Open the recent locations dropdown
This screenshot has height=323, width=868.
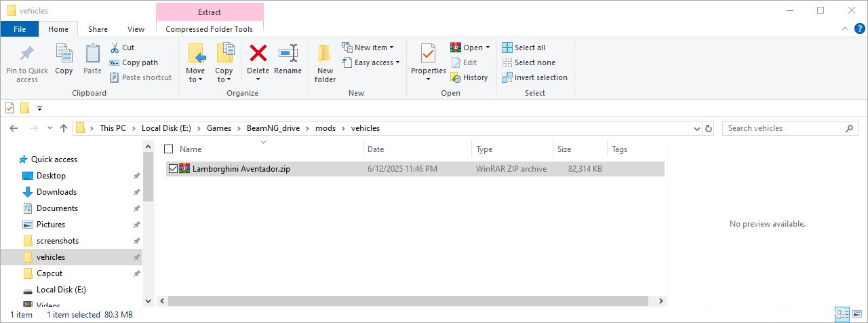click(50, 128)
